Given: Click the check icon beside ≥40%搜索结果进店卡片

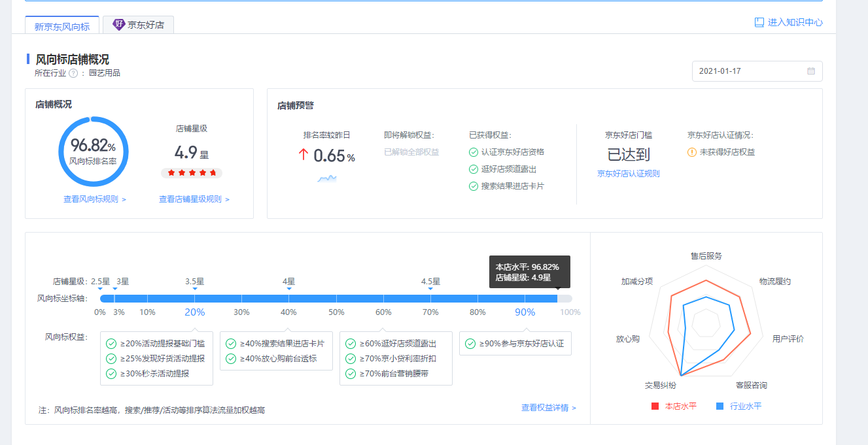Looking at the screenshot, I should (x=231, y=344).
